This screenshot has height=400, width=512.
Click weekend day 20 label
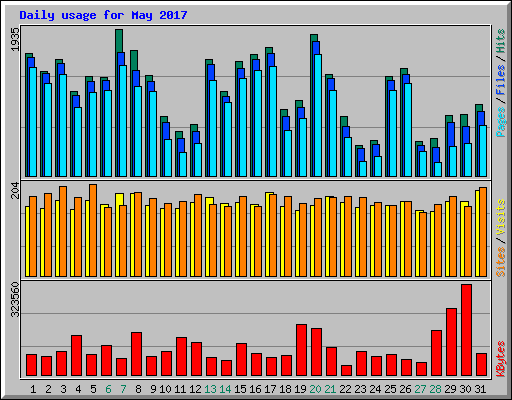pos(315,389)
